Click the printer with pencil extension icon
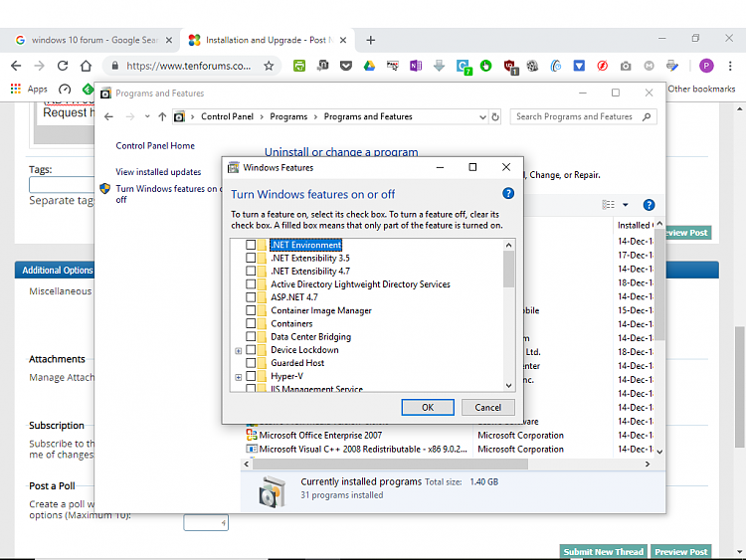This screenshot has width=746, height=560. click(x=672, y=66)
